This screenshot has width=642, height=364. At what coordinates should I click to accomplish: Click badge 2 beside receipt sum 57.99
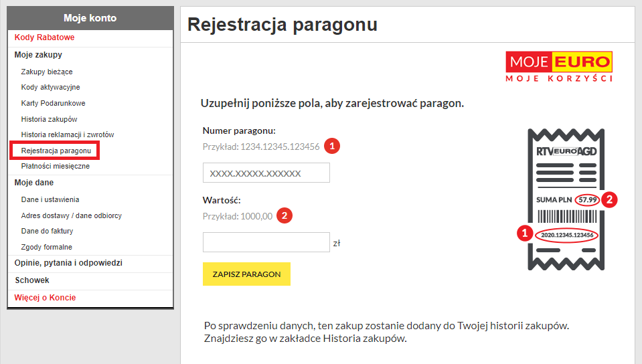[x=609, y=199]
